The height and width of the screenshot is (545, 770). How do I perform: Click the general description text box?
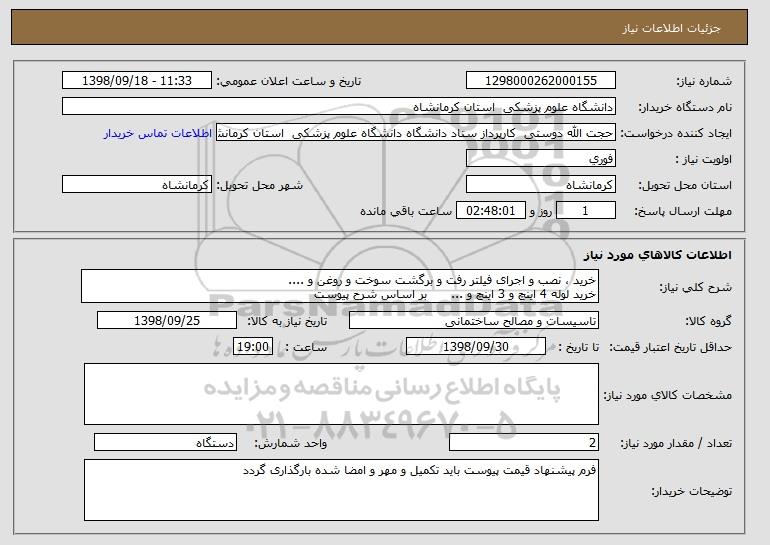340,286
